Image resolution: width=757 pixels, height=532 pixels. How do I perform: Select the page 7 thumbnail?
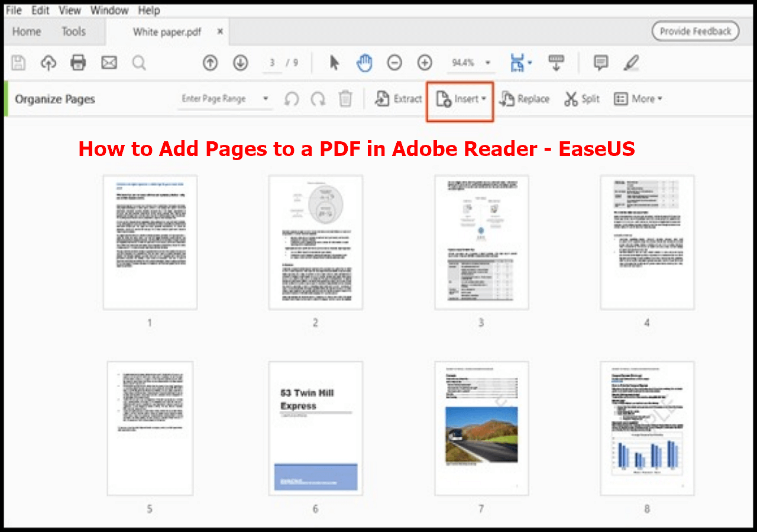481,428
